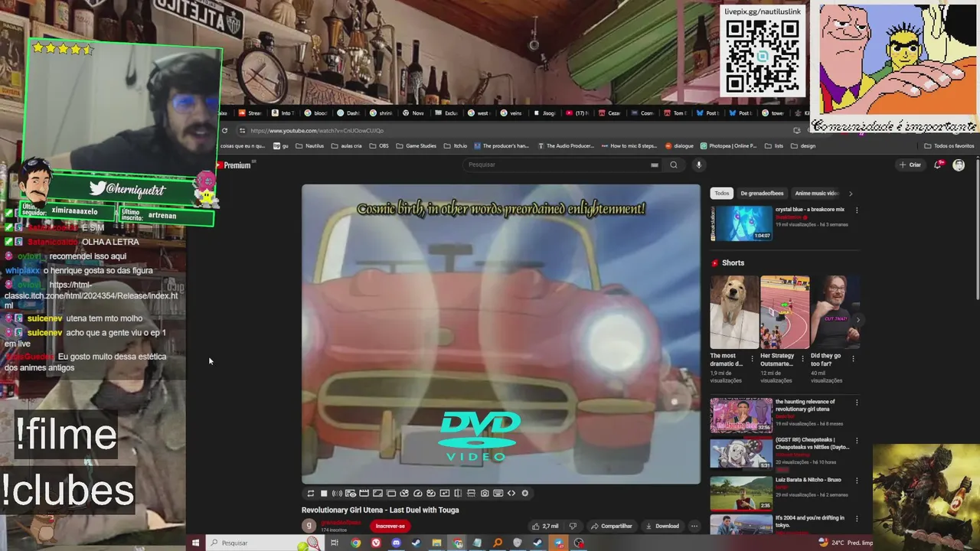This screenshot has height=551, width=980.
Task: Click the Windows taskbar search box
Action: [264, 543]
